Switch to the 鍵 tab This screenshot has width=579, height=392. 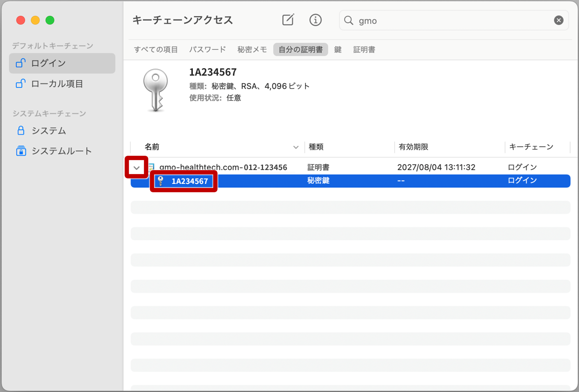[338, 49]
